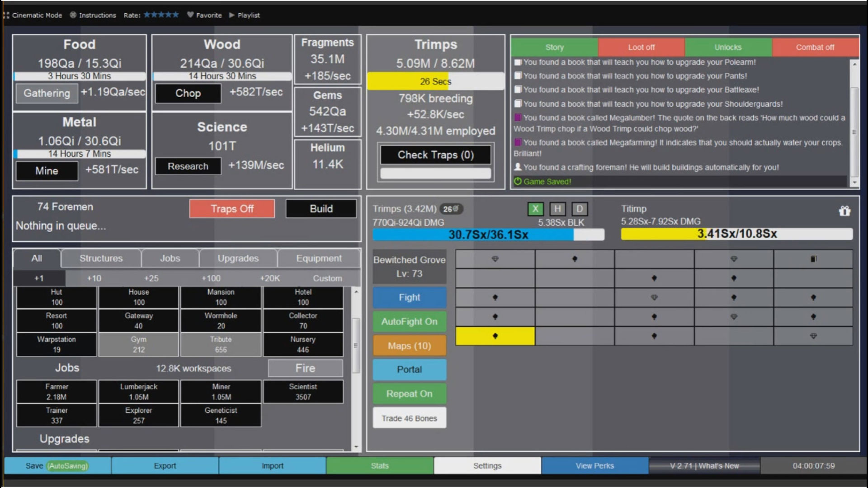The height and width of the screenshot is (488, 868).
Task: Switch to the Structures tab
Action: pos(101,258)
